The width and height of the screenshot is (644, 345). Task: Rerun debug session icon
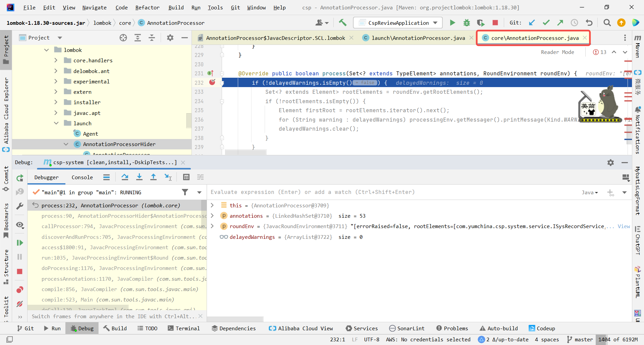point(20,178)
